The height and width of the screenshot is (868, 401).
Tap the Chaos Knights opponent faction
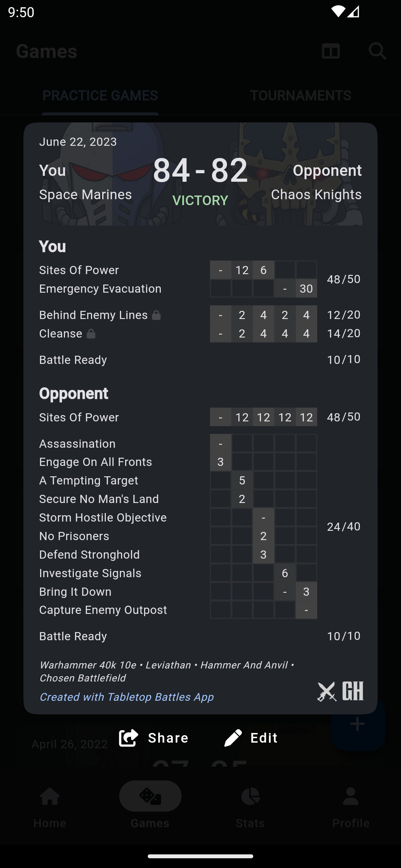pos(316,195)
